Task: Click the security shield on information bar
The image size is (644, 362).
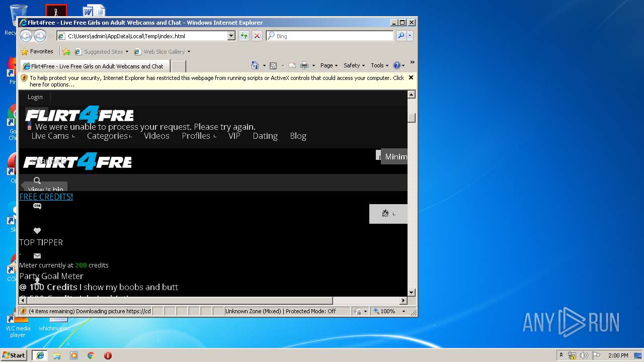Action: click(x=24, y=78)
